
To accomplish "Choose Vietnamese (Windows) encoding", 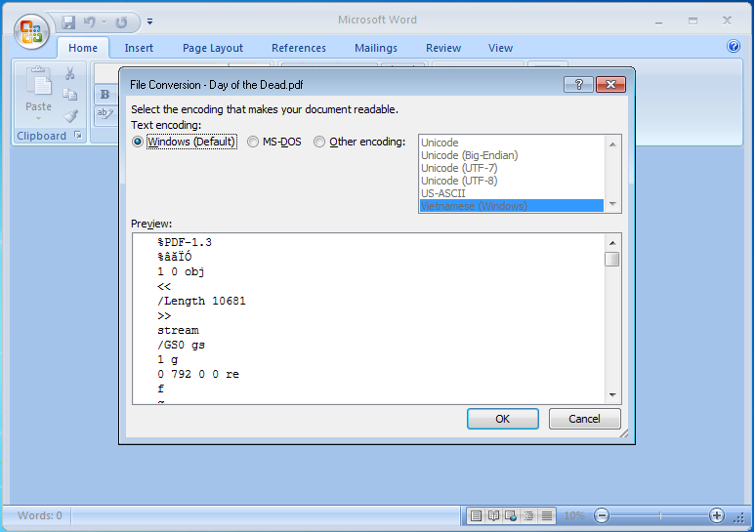I will coord(512,206).
